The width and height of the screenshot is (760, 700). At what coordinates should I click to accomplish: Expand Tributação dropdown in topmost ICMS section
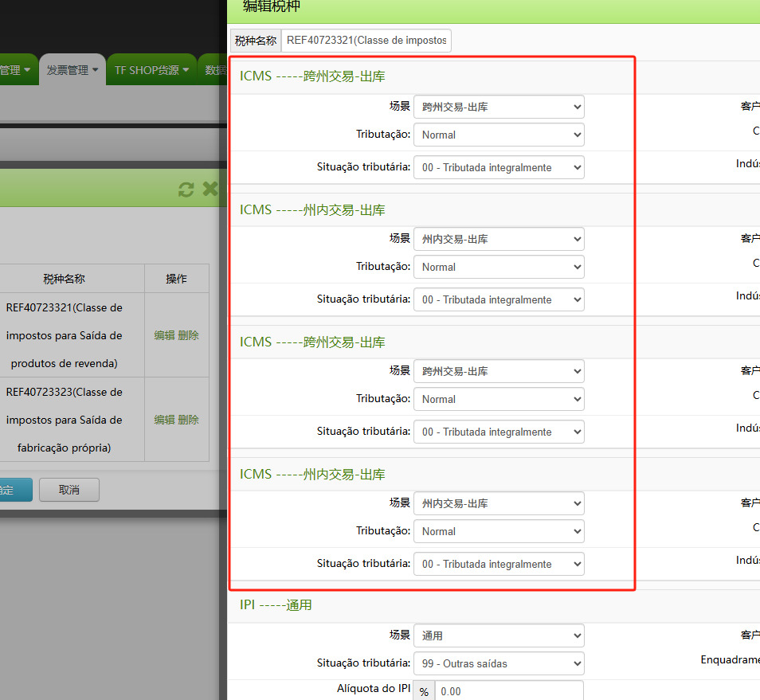(498, 135)
